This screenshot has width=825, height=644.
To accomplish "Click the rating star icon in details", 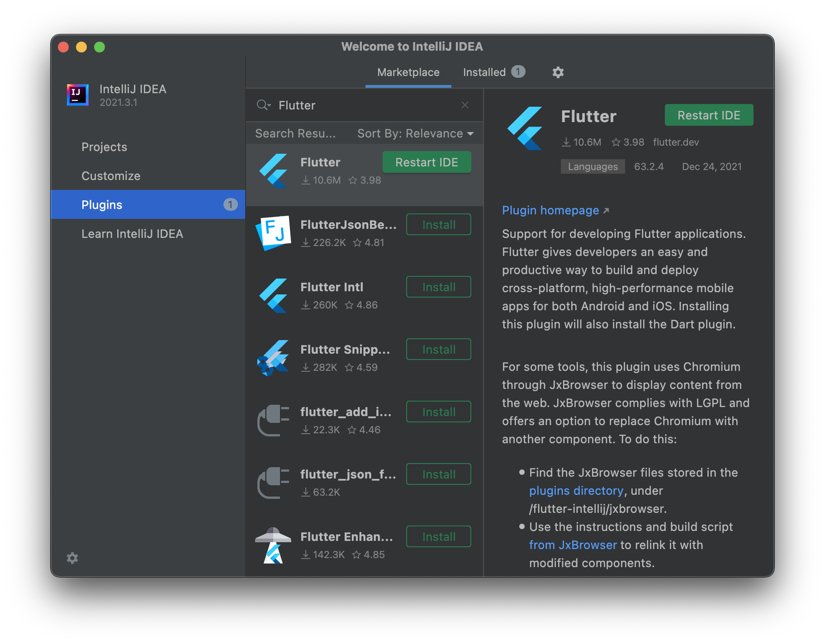I will click(616, 142).
